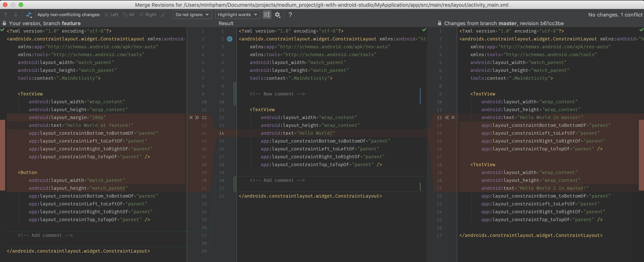The width and height of the screenshot is (644, 262).
Task: Accept left change with double-arrow at line 12
Action: [x=197, y=117]
